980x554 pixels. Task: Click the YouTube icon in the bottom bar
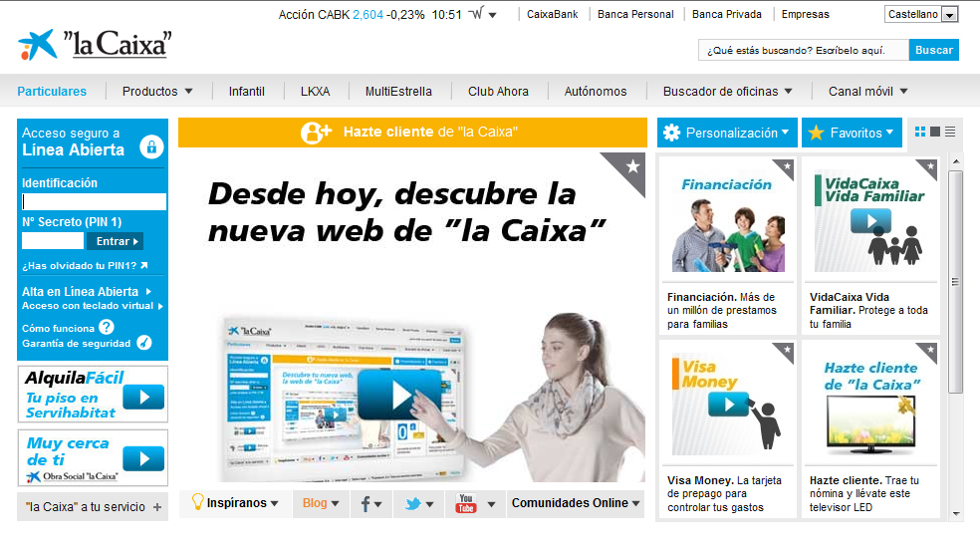466,504
